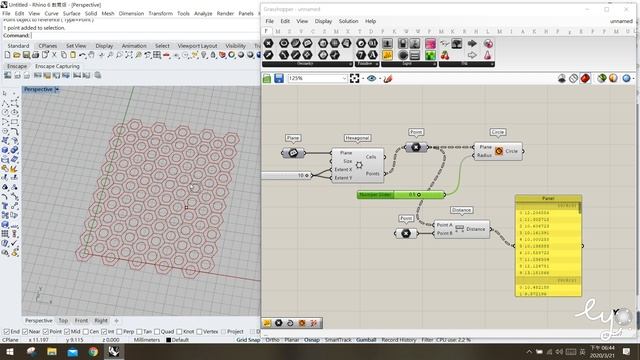640x360 pixels.
Task: Toggle Osnap in the status bar
Action: click(312, 340)
